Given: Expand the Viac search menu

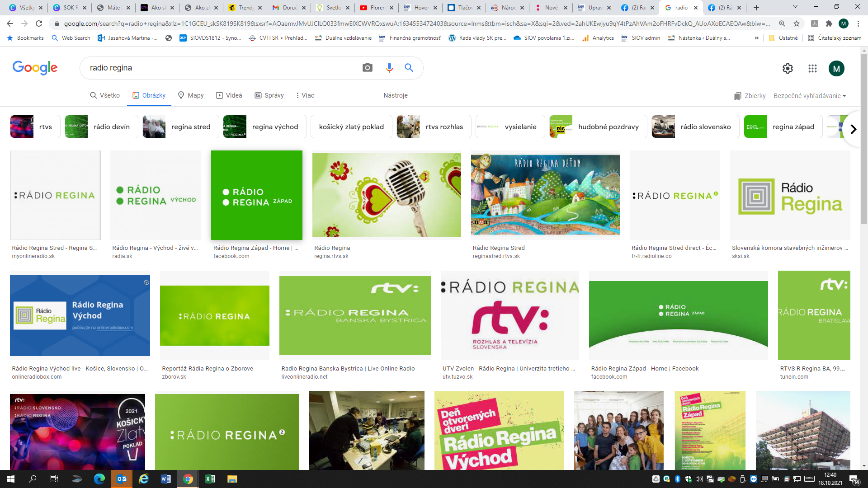Looking at the screenshot, I should [x=305, y=95].
